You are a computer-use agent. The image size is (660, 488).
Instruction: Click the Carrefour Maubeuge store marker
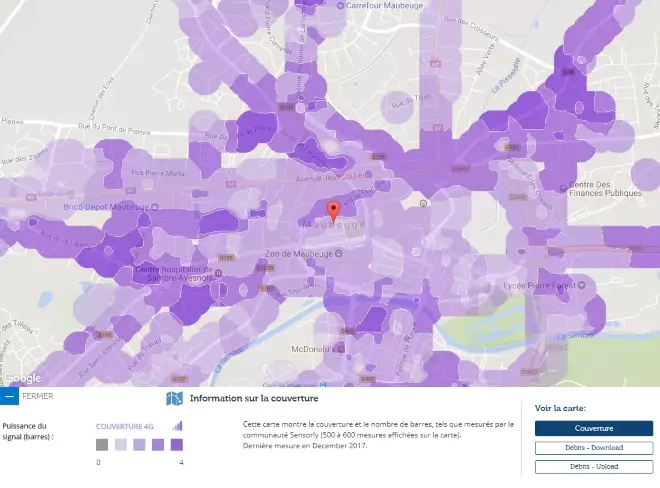click(341, 5)
